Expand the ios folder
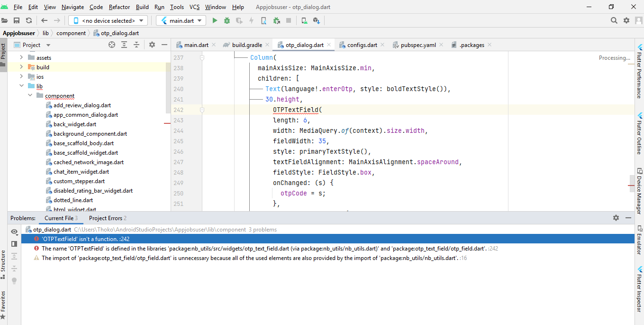 tap(21, 76)
